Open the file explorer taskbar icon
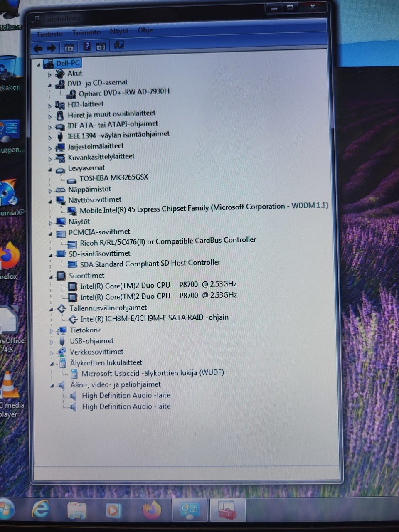The width and height of the screenshot is (399, 532). tap(77, 510)
